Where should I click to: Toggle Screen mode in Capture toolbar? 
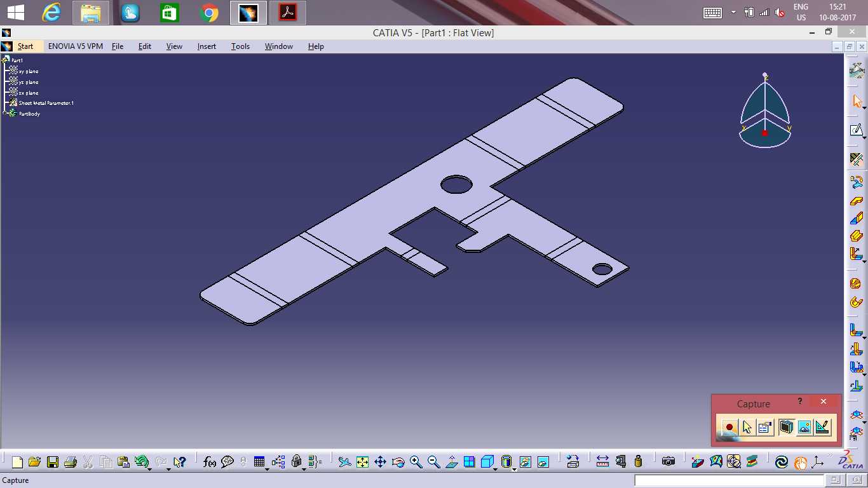[786, 428]
